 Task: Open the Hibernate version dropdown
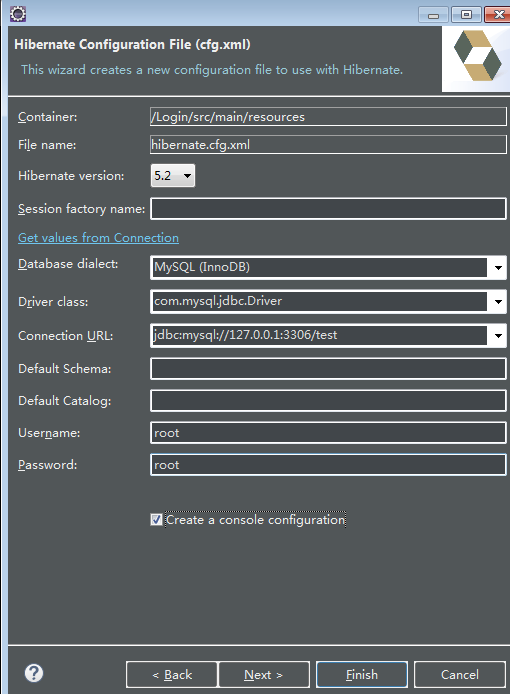coord(173,176)
